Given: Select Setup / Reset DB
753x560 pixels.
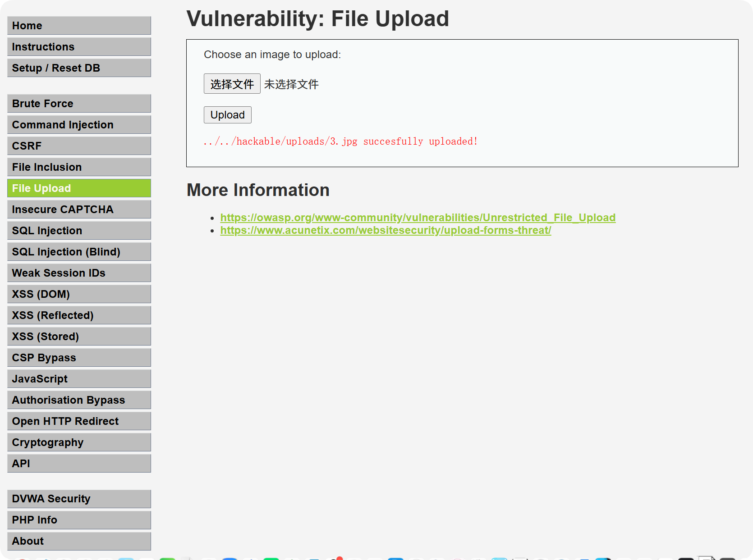Looking at the screenshot, I should coord(79,68).
